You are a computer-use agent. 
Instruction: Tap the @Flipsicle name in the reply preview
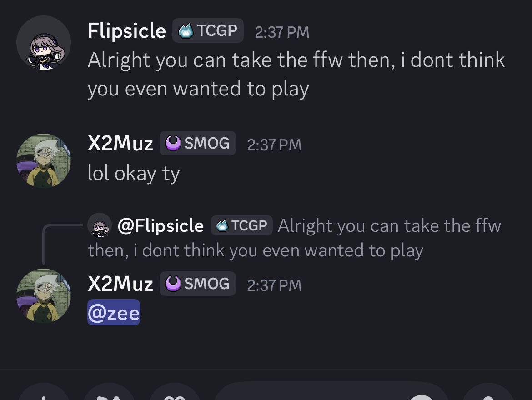point(161,225)
